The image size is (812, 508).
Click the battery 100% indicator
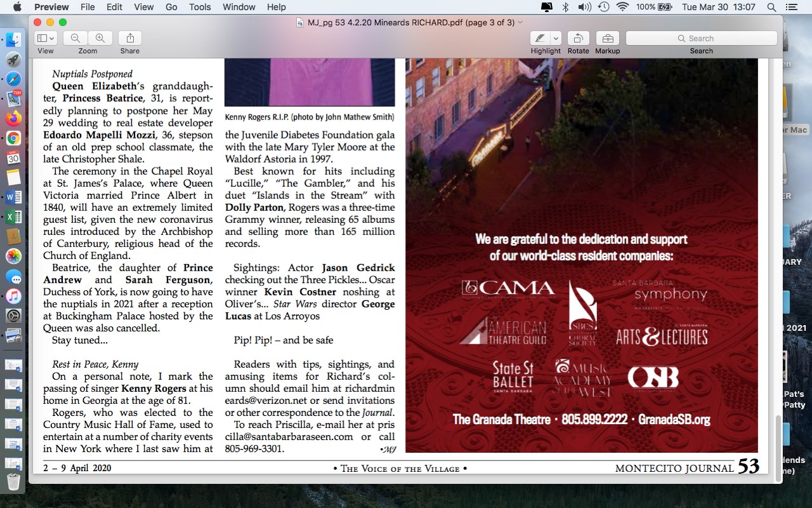(x=653, y=7)
